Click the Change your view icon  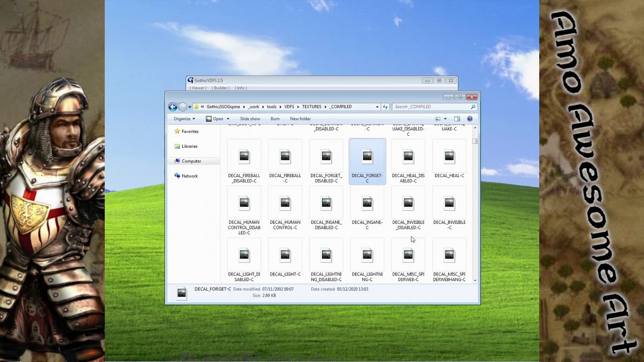pyautogui.click(x=438, y=119)
